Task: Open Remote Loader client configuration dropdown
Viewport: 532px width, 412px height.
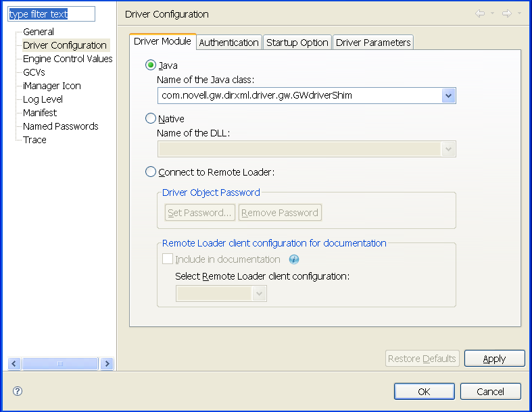Action: pyautogui.click(x=259, y=293)
